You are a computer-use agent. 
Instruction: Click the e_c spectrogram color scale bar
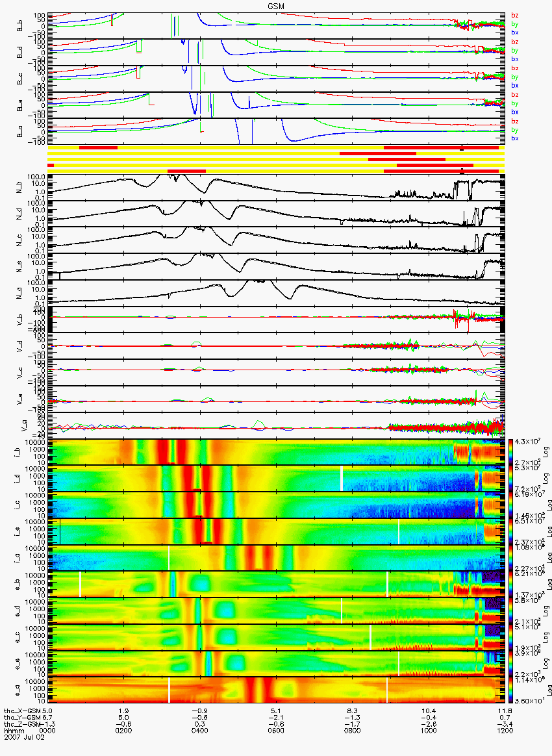click(511, 637)
